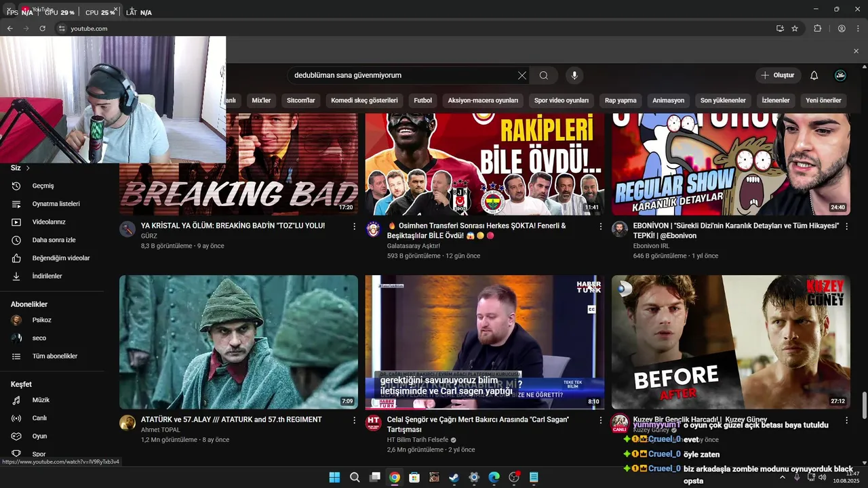The width and height of the screenshot is (868, 488).
Task: Select Mix'ler filter chip
Action: coord(261,100)
